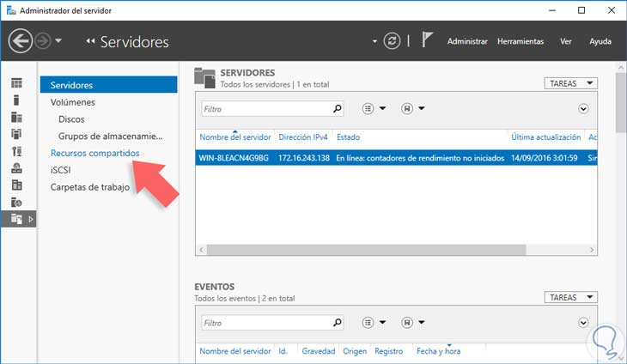Sort events by Origen column
The width and height of the screenshot is (627, 364).
click(x=355, y=351)
